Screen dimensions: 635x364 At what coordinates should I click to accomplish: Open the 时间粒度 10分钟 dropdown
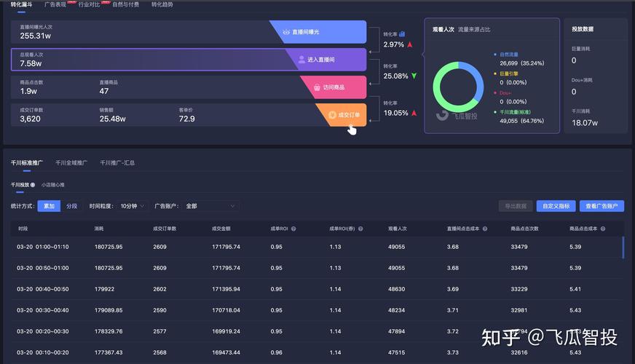tap(132, 206)
